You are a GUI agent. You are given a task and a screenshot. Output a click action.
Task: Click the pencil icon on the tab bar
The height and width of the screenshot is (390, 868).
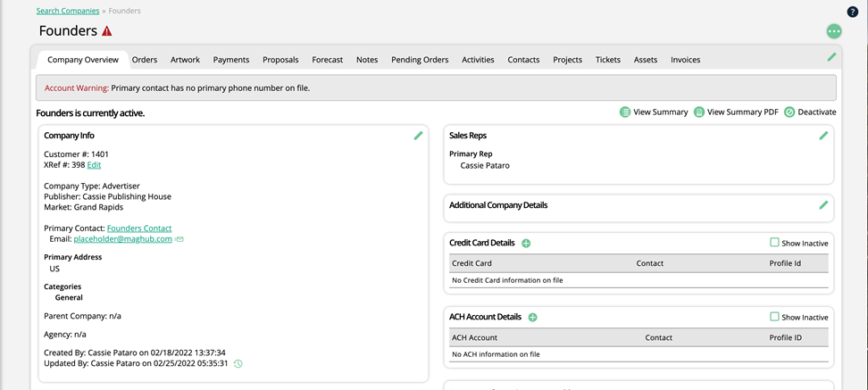coord(831,57)
